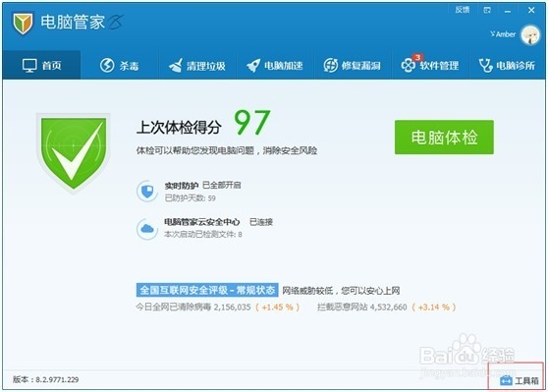
Task: Minimize the 电脑管家 window
Action: (x=508, y=11)
